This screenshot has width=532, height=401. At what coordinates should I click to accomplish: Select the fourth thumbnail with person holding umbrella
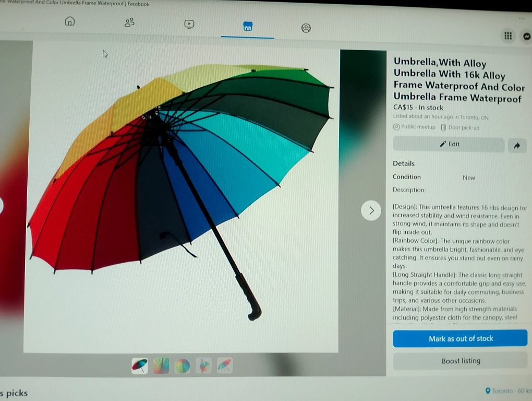point(203,366)
